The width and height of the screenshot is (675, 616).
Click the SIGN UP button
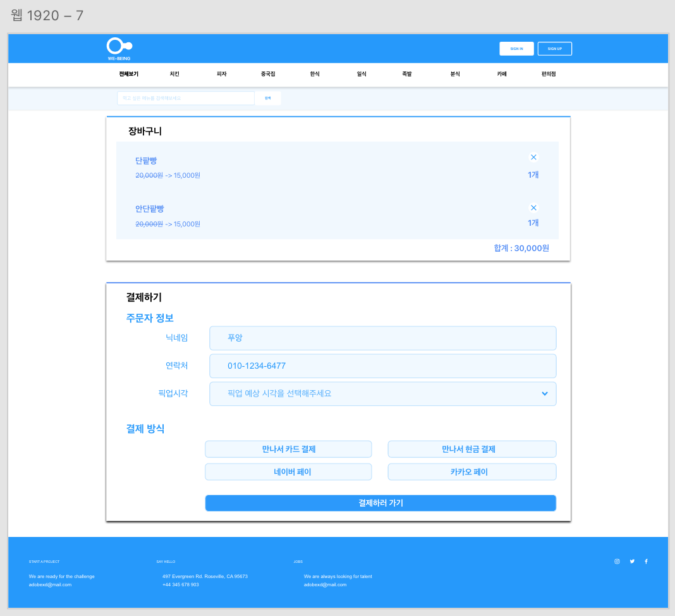[554, 48]
